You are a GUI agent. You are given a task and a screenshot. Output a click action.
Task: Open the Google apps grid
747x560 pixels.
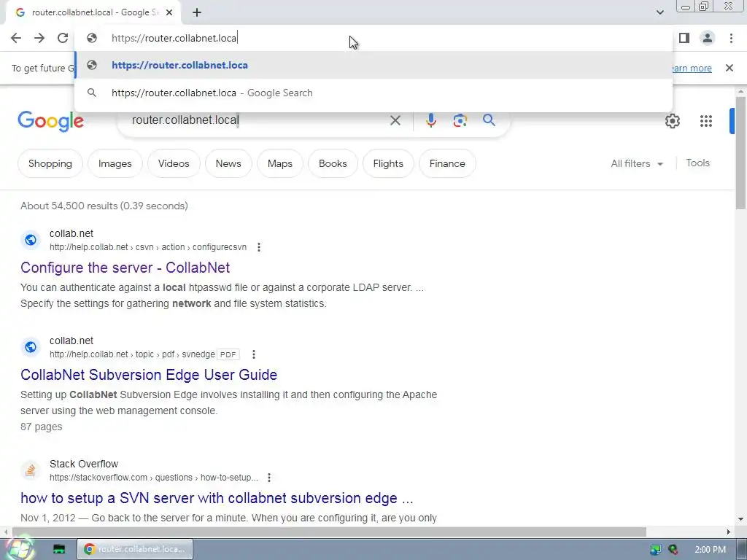click(706, 121)
